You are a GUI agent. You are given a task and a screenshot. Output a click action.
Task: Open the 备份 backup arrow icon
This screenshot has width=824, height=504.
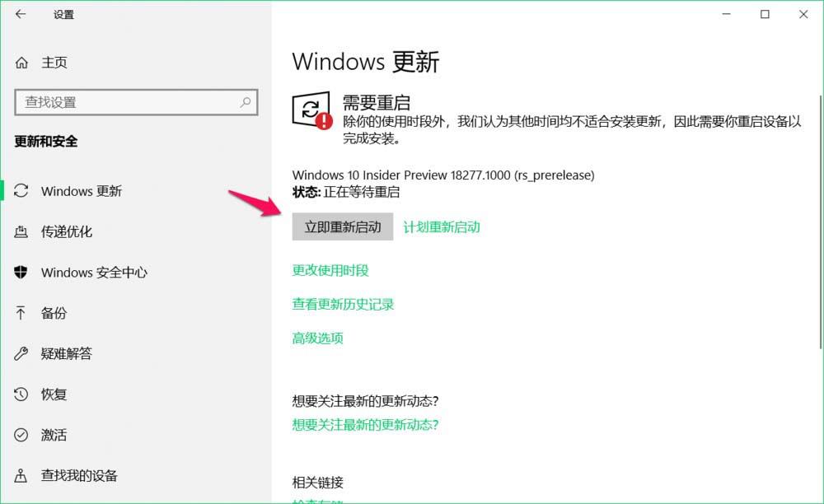pos(21,313)
